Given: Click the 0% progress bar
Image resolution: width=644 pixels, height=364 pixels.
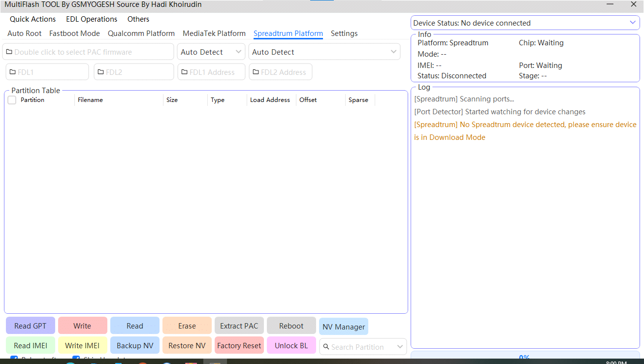Looking at the screenshot, I should [524, 357].
